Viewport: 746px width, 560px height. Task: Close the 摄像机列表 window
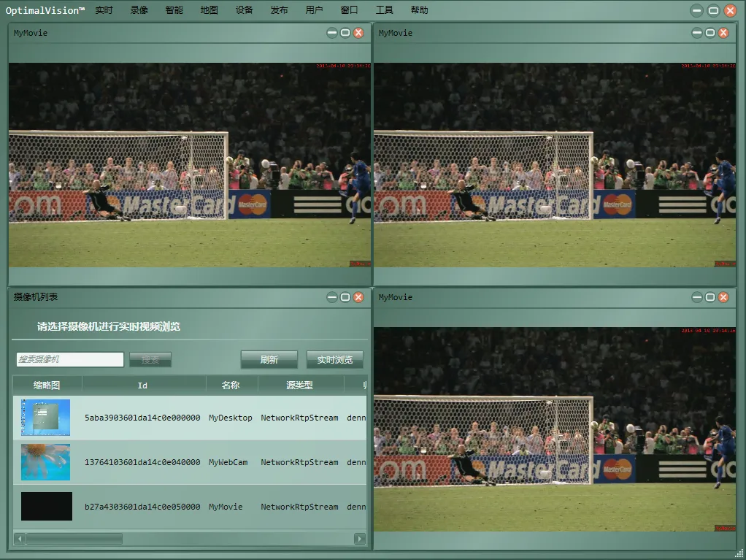pyautogui.click(x=358, y=297)
